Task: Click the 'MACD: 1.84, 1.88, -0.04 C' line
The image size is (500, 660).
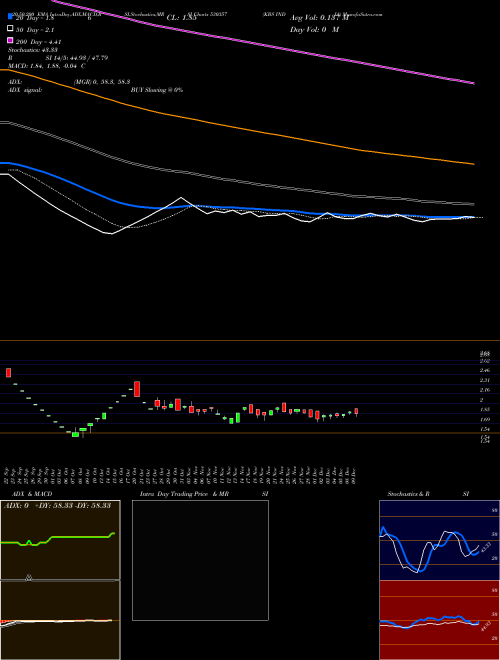Action: (x=47, y=66)
